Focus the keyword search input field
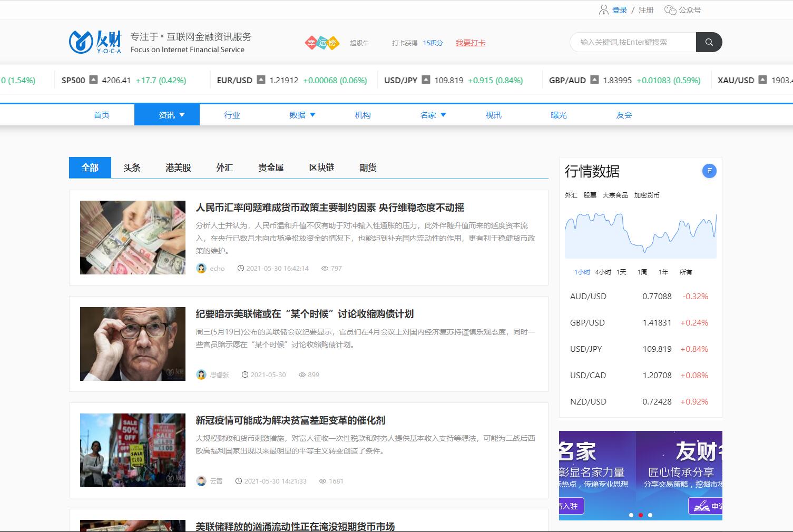 (x=632, y=42)
